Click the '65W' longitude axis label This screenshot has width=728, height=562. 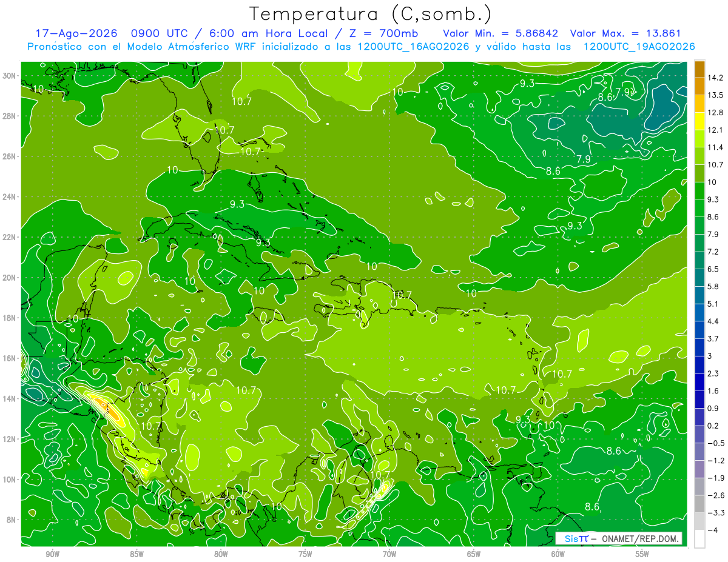pyautogui.click(x=474, y=554)
